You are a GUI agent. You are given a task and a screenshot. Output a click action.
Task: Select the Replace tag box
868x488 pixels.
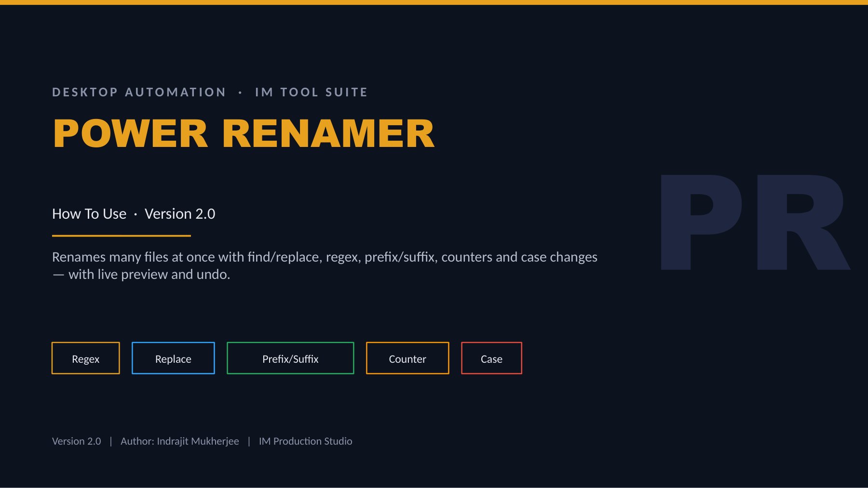click(x=173, y=358)
